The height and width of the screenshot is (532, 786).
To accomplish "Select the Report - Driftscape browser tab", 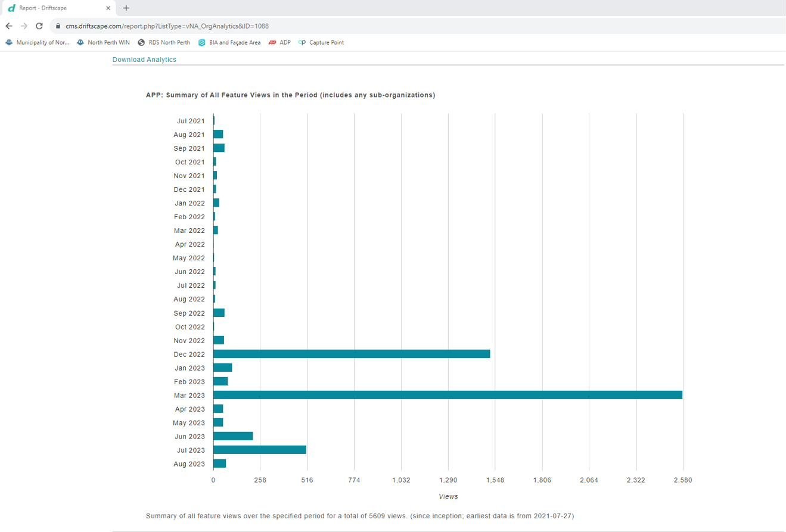I will coord(58,8).
